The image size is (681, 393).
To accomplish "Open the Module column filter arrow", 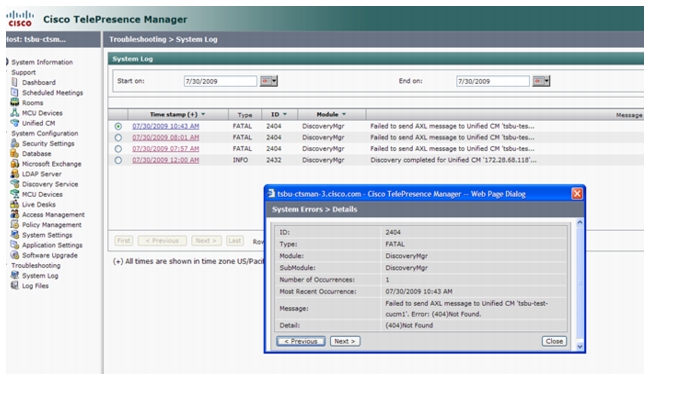I will click(344, 114).
